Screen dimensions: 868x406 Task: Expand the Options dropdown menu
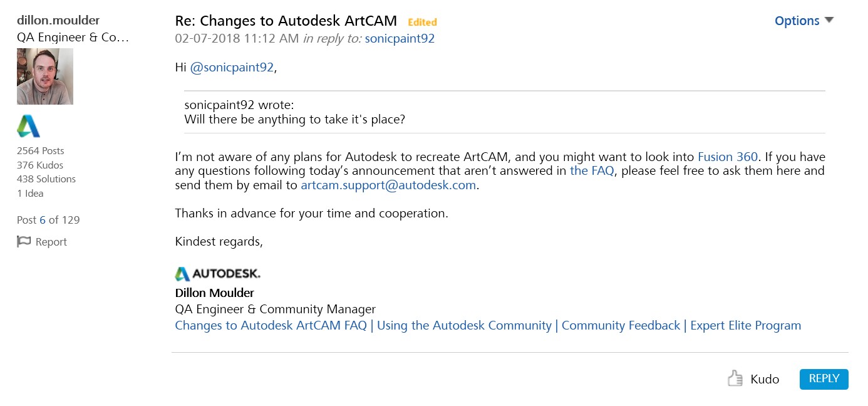click(797, 21)
